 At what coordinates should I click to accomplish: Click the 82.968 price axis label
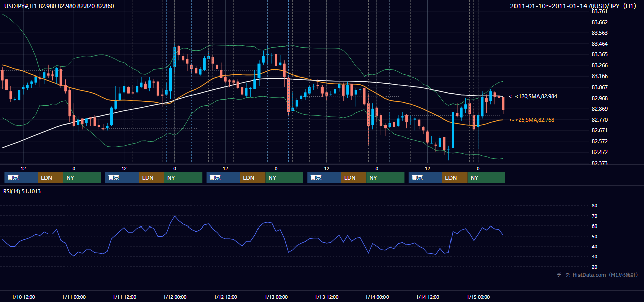600,98
